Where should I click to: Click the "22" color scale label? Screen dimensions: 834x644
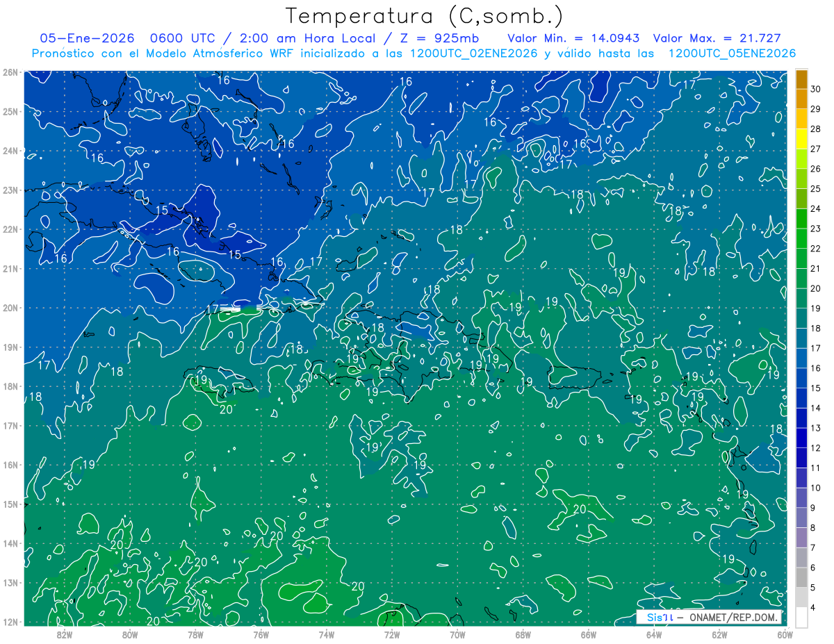[x=816, y=249]
